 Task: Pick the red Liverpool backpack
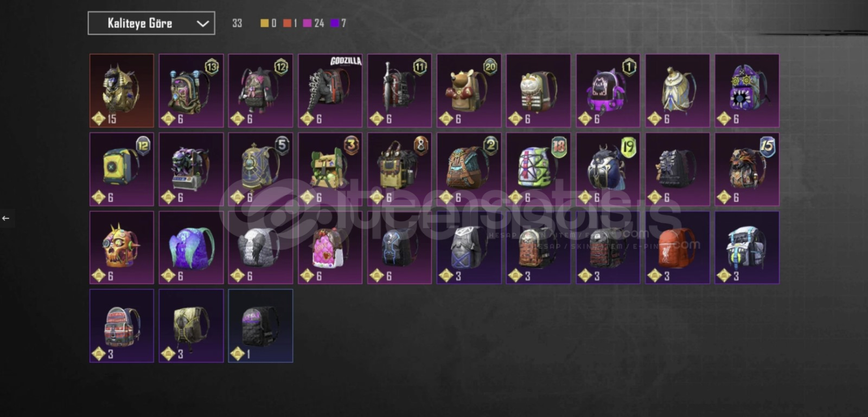click(x=677, y=247)
